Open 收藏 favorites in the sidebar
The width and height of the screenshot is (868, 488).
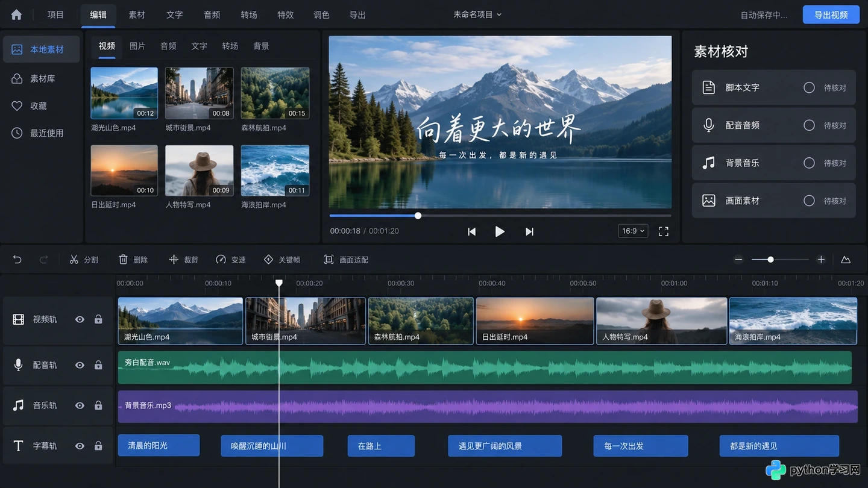[x=41, y=106]
